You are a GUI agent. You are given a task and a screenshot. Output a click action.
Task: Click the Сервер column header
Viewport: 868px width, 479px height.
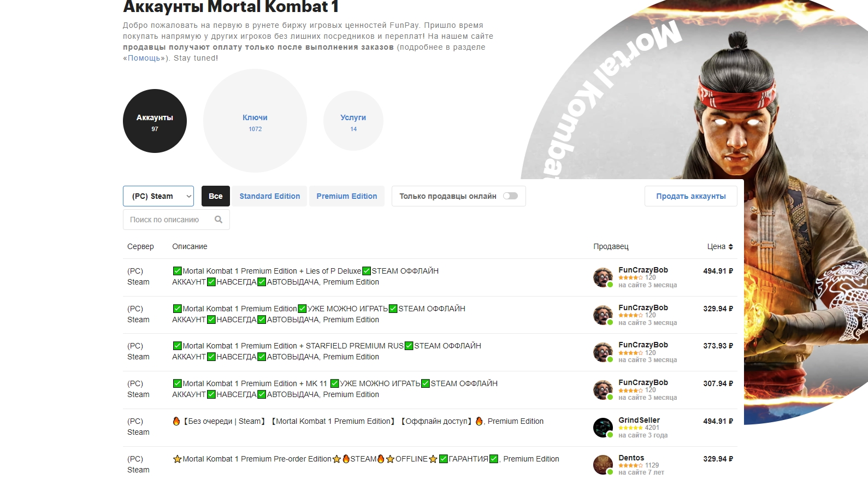click(x=140, y=246)
